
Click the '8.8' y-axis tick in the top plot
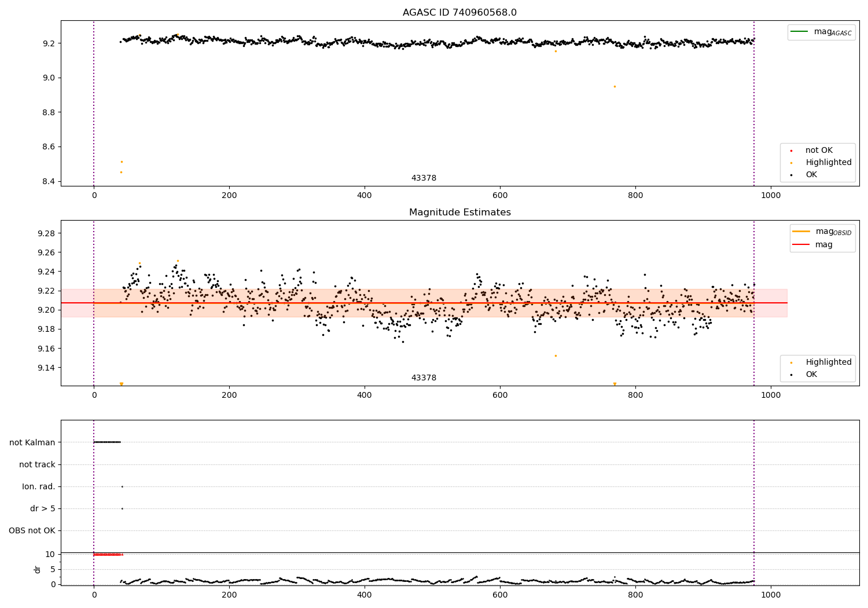[49, 112]
